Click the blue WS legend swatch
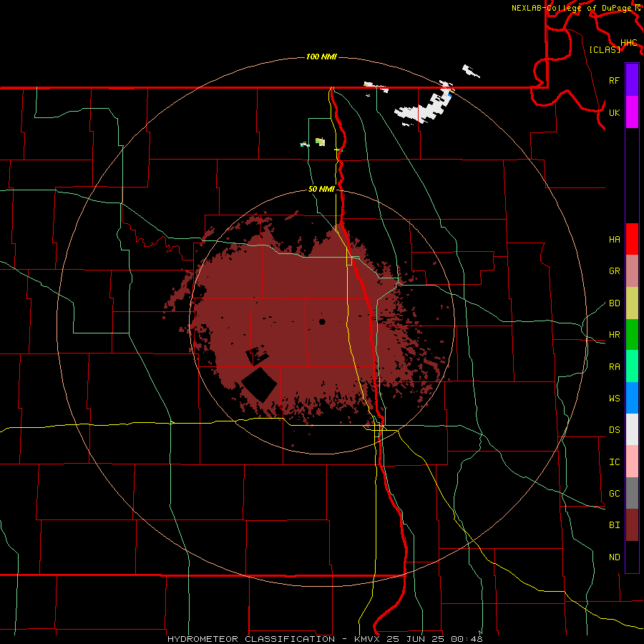The image size is (644, 644). pyautogui.click(x=632, y=398)
